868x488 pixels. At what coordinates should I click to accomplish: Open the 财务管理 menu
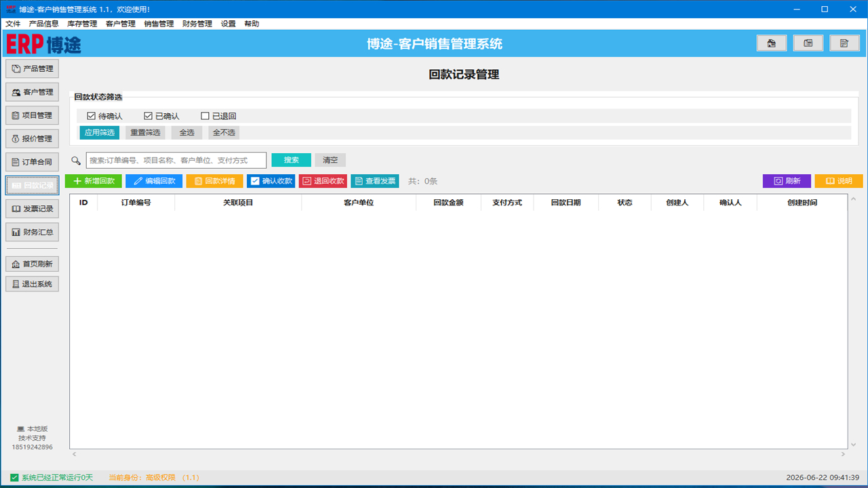[x=197, y=24]
